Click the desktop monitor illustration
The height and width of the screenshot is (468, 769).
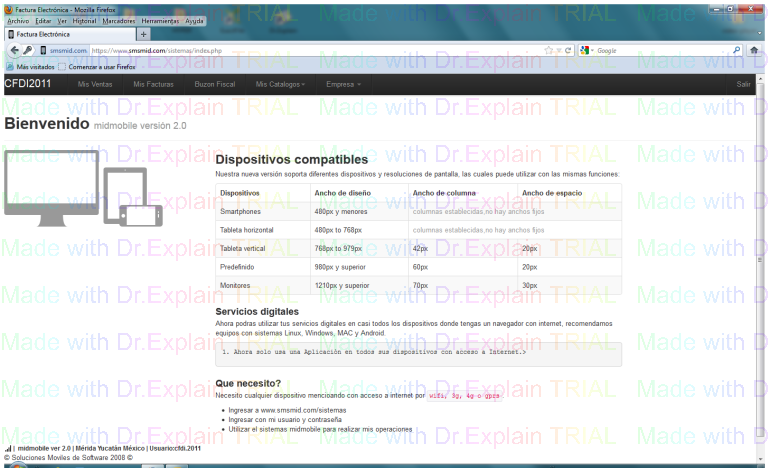tap(51, 188)
